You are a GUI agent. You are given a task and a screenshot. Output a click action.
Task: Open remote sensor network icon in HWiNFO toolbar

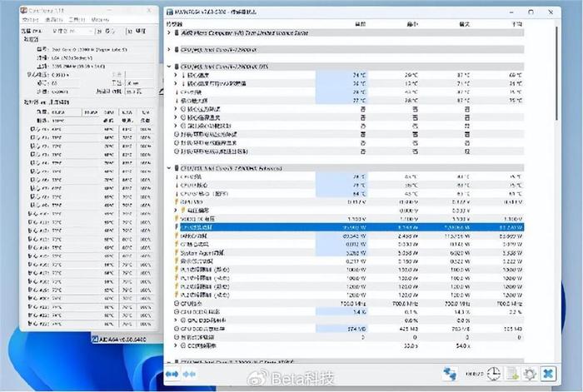click(x=450, y=374)
